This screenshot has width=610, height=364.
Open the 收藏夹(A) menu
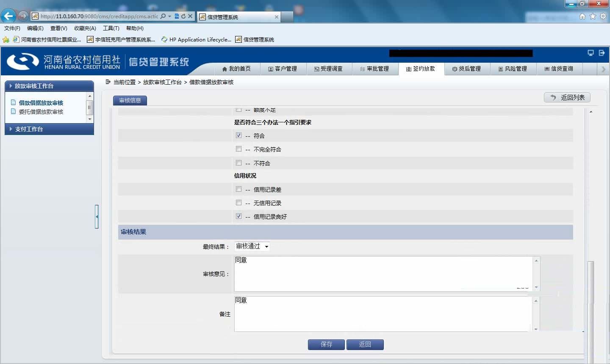click(85, 28)
